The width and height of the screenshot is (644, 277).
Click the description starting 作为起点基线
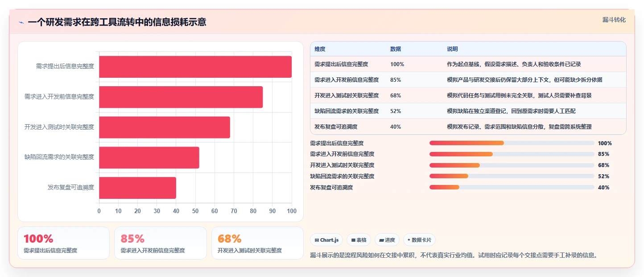coord(514,64)
